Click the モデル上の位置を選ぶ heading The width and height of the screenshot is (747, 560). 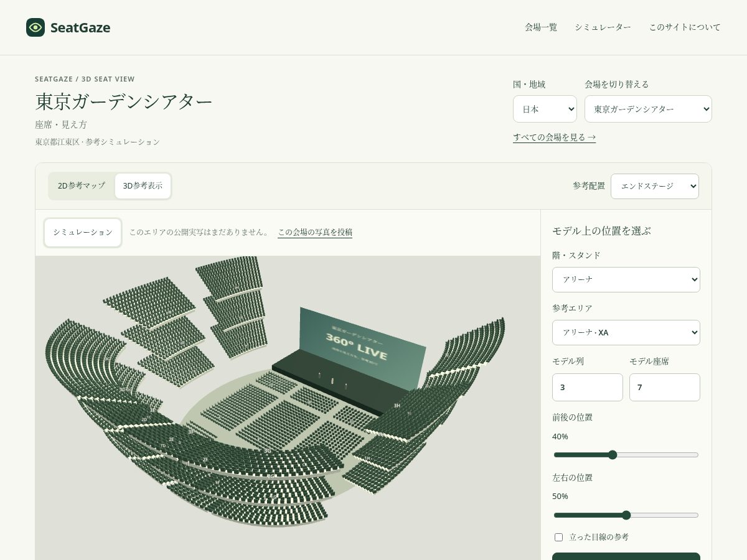point(601,231)
